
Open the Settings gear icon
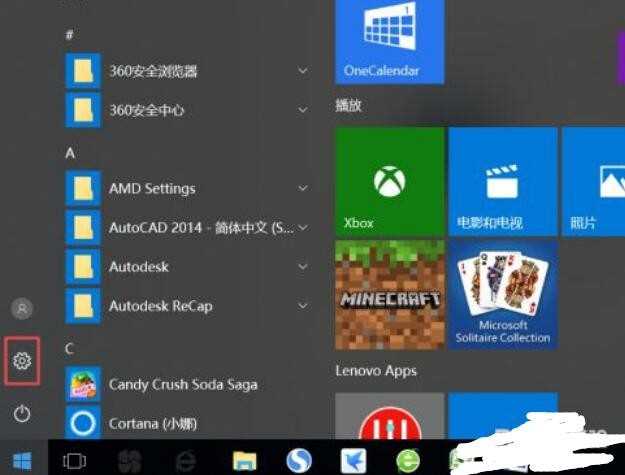(22, 361)
